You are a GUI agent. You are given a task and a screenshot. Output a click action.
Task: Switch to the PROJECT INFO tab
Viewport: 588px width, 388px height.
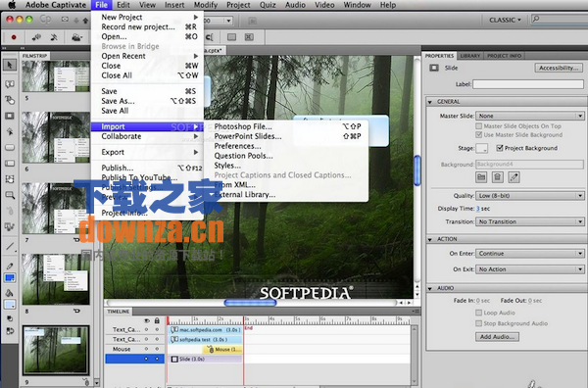coord(505,56)
